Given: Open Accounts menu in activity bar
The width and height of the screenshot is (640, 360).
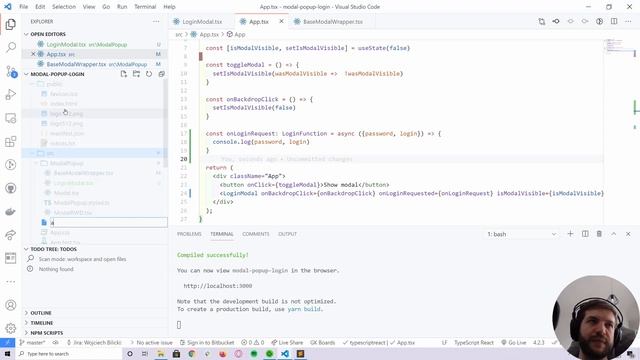Looking at the screenshot, I should (x=11, y=305).
